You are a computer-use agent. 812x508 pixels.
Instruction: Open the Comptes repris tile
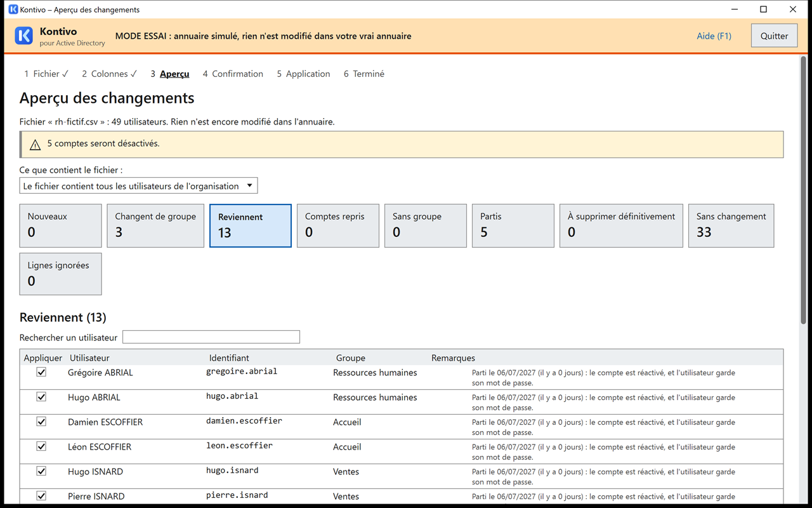338,225
